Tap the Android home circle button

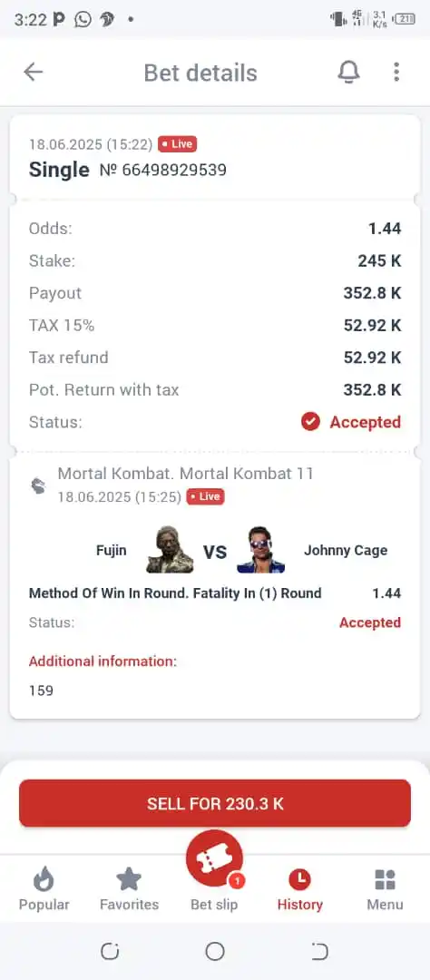(x=215, y=951)
